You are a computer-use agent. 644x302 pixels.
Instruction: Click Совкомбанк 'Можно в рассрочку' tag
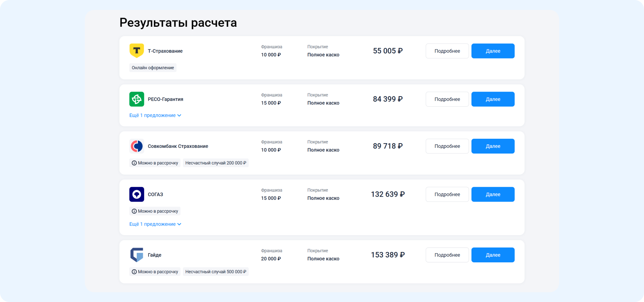tap(155, 163)
